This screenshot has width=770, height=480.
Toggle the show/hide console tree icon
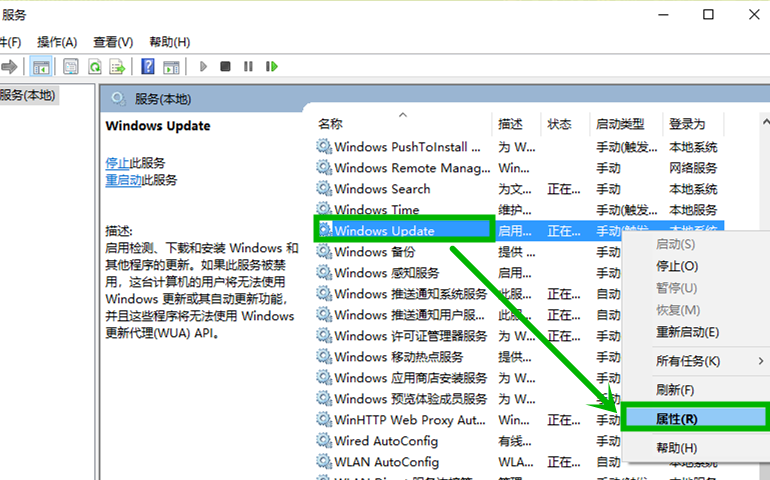pos(41,66)
